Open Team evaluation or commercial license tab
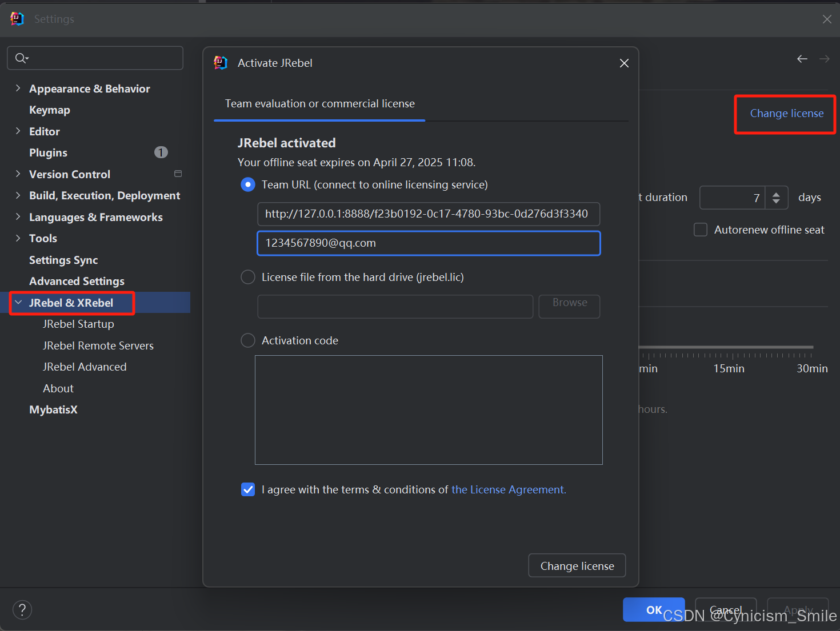This screenshot has width=840, height=631. [319, 104]
